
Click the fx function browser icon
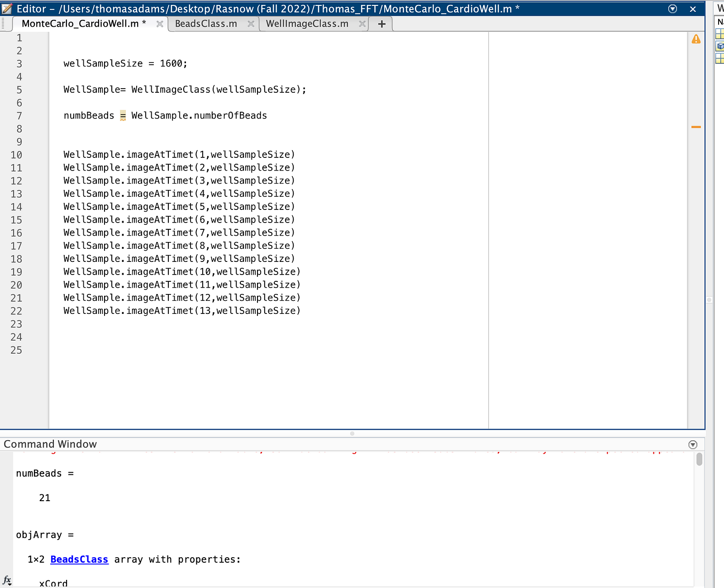(x=7, y=580)
